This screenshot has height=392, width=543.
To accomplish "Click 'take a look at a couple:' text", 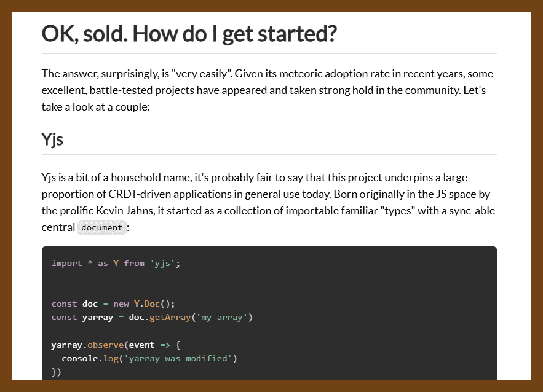I will point(95,107).
